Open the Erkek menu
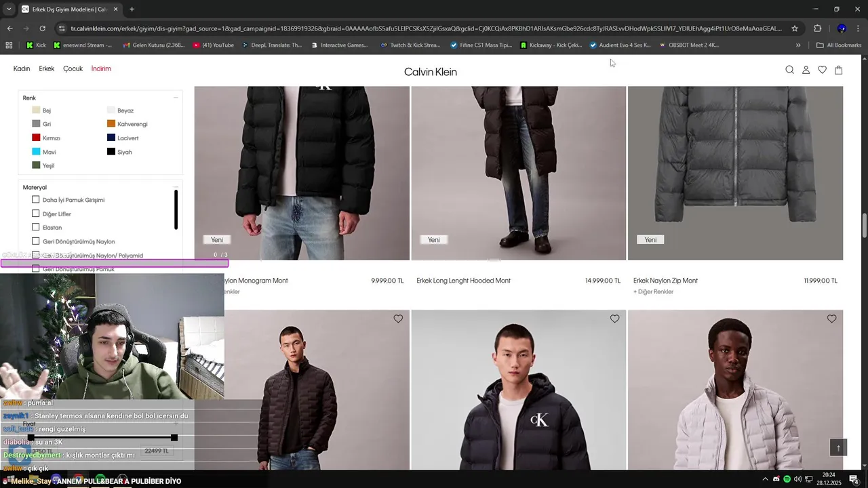Image resolution: width=868 pixels, height=488 pixels. point(46,68)
